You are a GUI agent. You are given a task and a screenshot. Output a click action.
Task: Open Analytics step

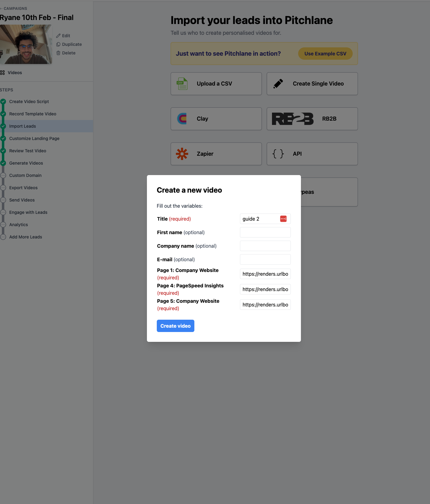(47, 225)
